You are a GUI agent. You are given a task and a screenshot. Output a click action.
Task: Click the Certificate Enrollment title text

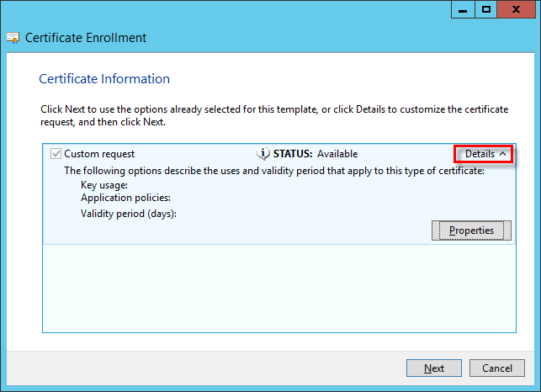[86, 38]
